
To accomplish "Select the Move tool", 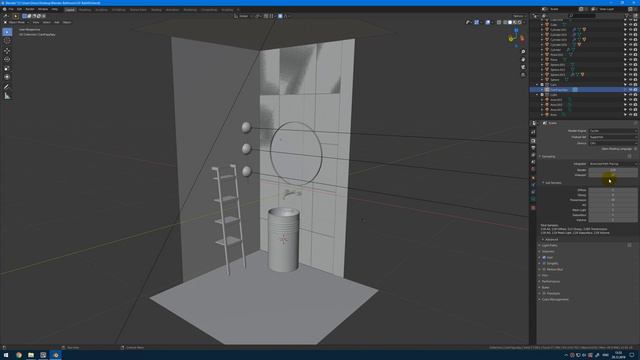I will [7, 51].
